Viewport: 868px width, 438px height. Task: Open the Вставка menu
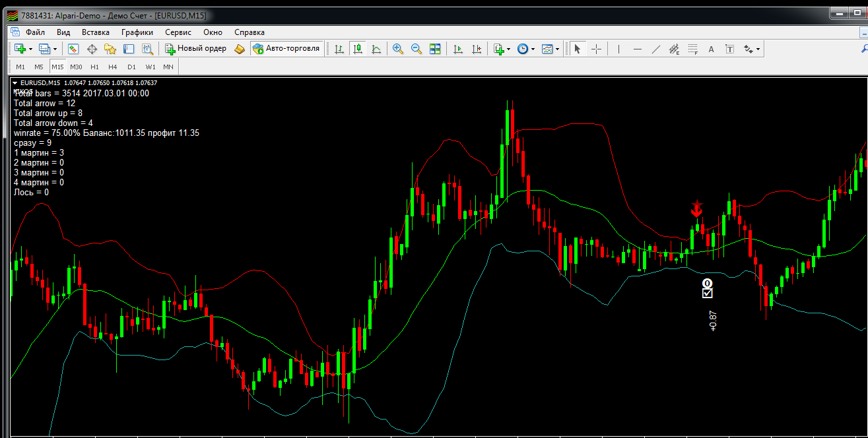pos(96,32)
